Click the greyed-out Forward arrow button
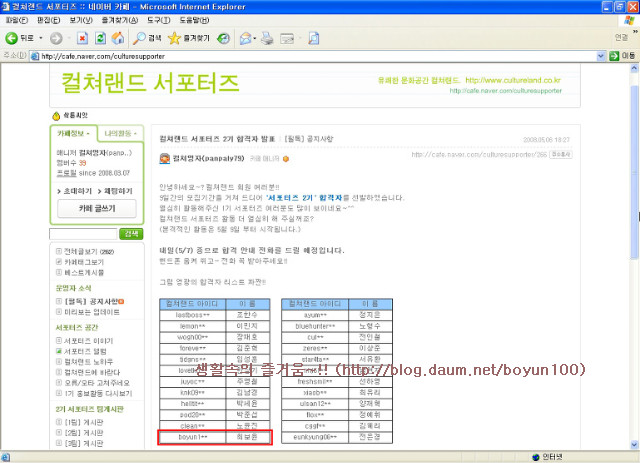The width and height of the screenshot is (640, 463). pyautogui.click(x=56, y=38)
